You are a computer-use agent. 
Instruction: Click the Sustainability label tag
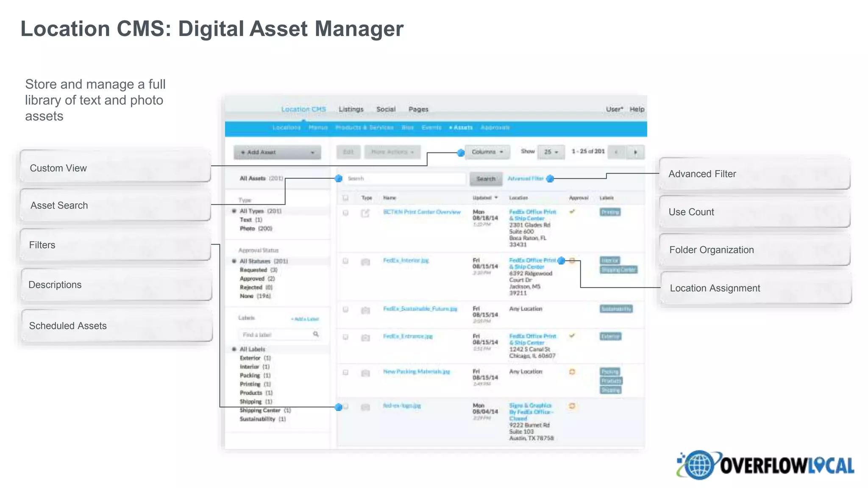[x=616, y=309]
